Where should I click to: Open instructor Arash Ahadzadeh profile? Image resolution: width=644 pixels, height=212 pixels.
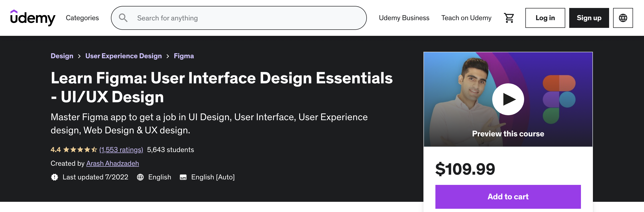(x=112, y=163)
